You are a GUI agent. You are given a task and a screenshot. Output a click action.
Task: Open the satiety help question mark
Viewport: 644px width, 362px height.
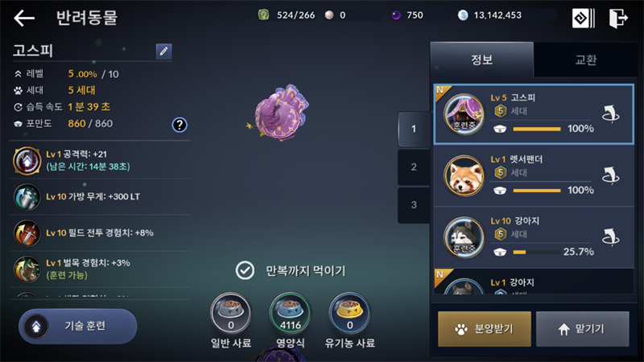point(180,125)
